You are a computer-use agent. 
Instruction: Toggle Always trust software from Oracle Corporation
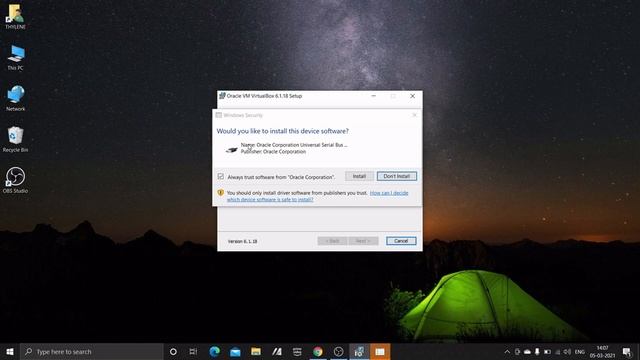tap(221, 176)
